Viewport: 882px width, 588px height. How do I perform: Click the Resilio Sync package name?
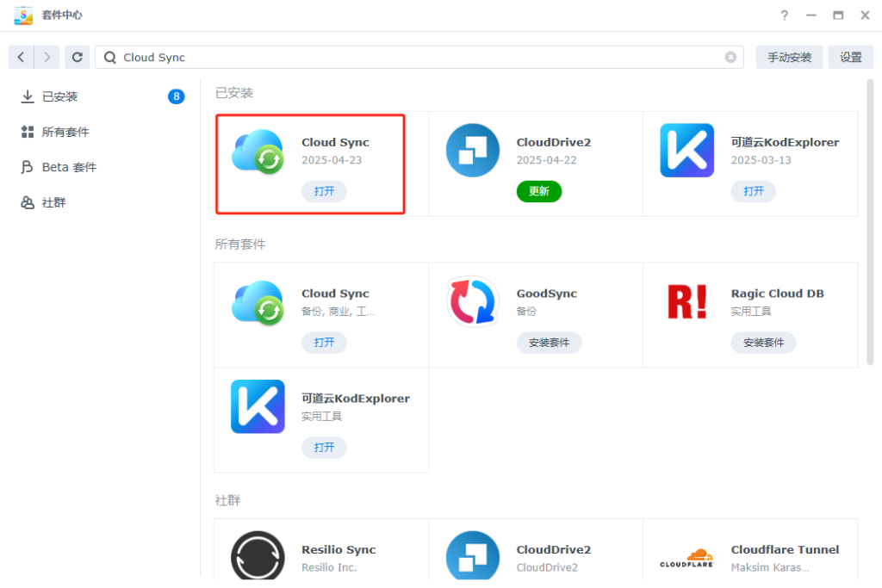coord(339,550)
